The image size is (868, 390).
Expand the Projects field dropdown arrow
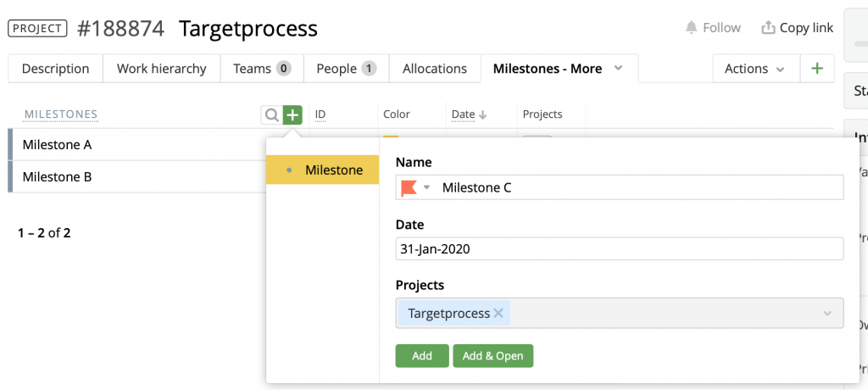827,314
